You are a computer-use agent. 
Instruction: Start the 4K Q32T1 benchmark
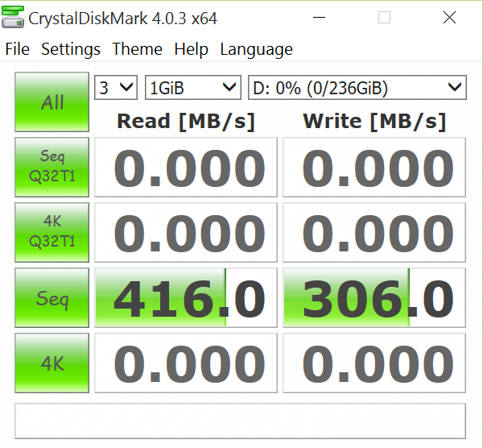pos(52,232)
